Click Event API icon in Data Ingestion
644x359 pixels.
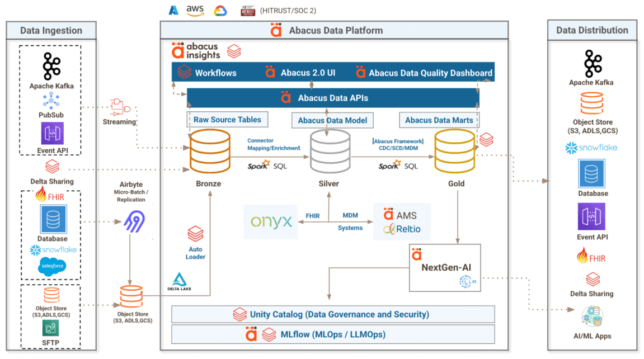coord(52,133)
